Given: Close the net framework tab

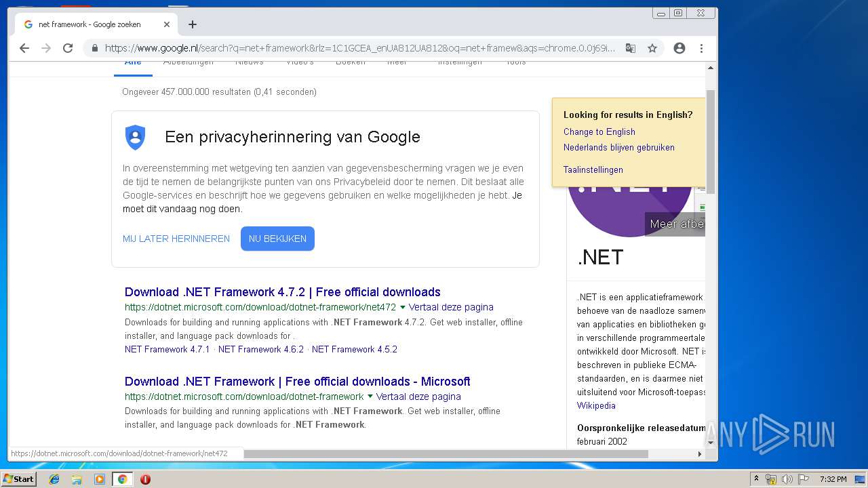Looking at the screenshot, I should [167, 24].
